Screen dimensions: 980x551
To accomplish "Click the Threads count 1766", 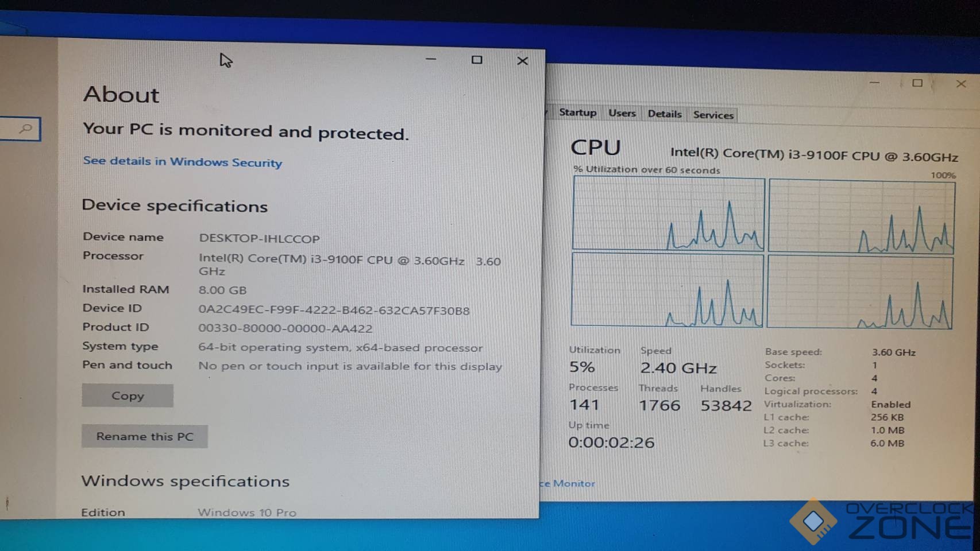I will (x=659, y=405).
